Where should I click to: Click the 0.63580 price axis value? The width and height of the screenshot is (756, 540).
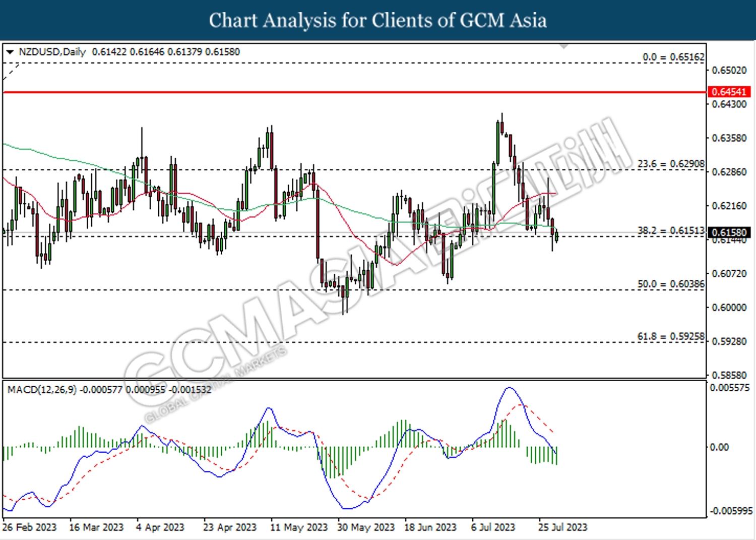pos(729,138)
